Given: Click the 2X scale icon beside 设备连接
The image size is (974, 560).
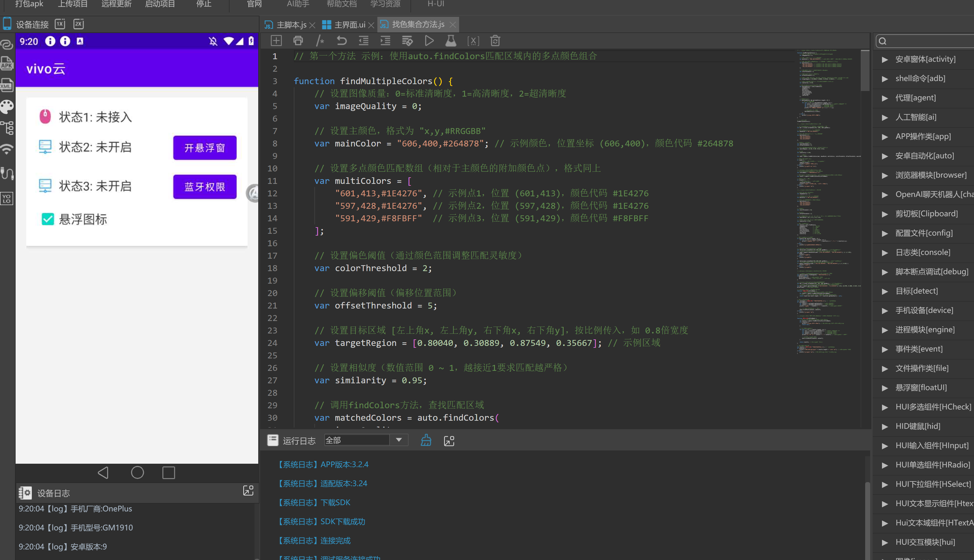Looking at the screenshot, I should coord(79,24).
